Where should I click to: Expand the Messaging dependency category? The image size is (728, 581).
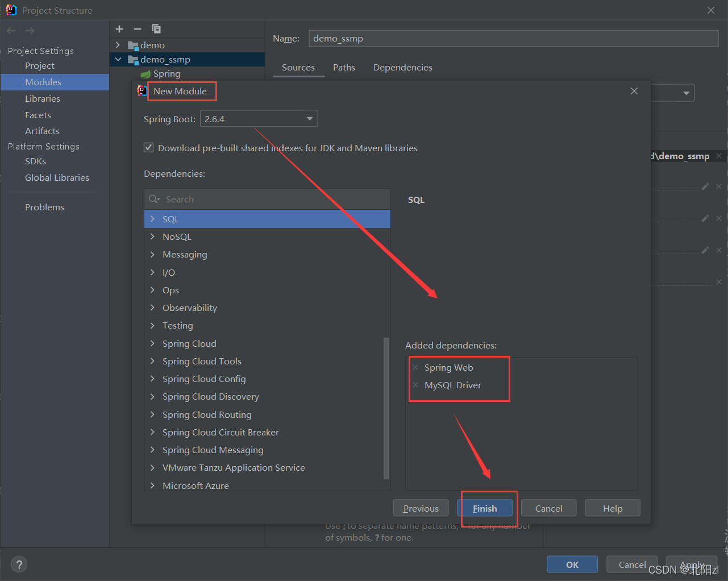[152, 254]
